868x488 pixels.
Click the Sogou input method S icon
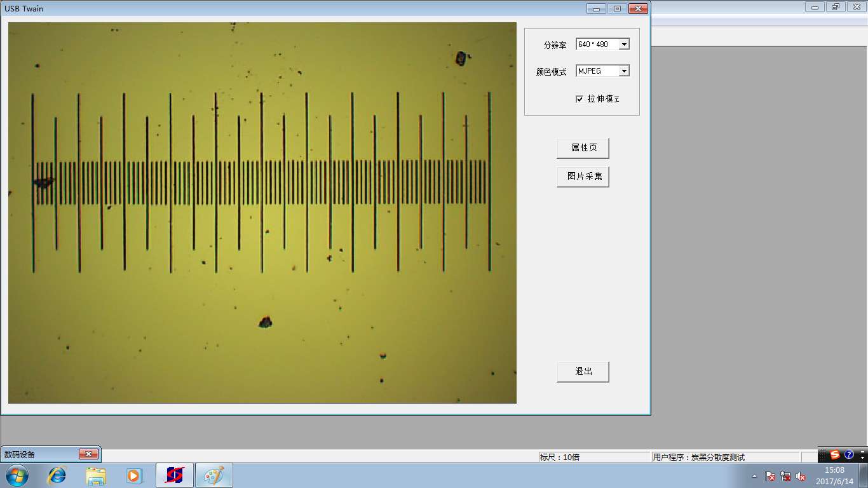(x=835, y=455)
